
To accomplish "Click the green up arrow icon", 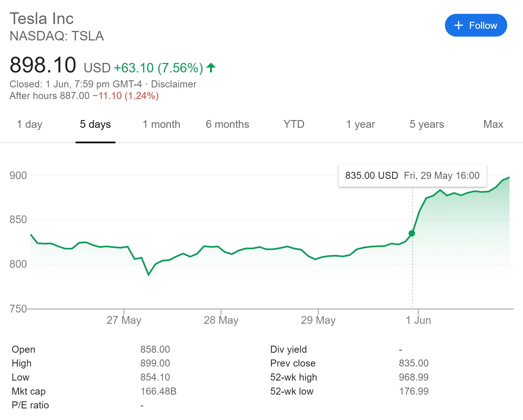I will coord(211,68).
